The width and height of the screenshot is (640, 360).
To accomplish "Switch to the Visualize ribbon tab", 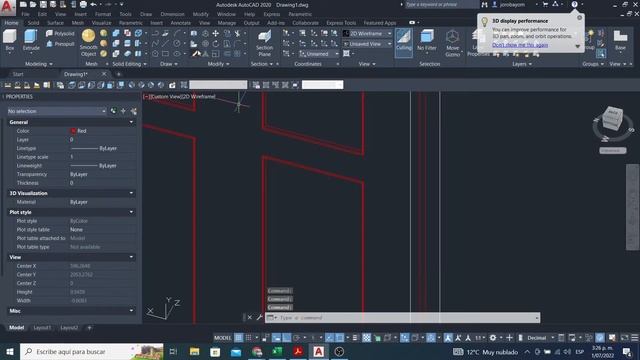I will coord(101,23).
